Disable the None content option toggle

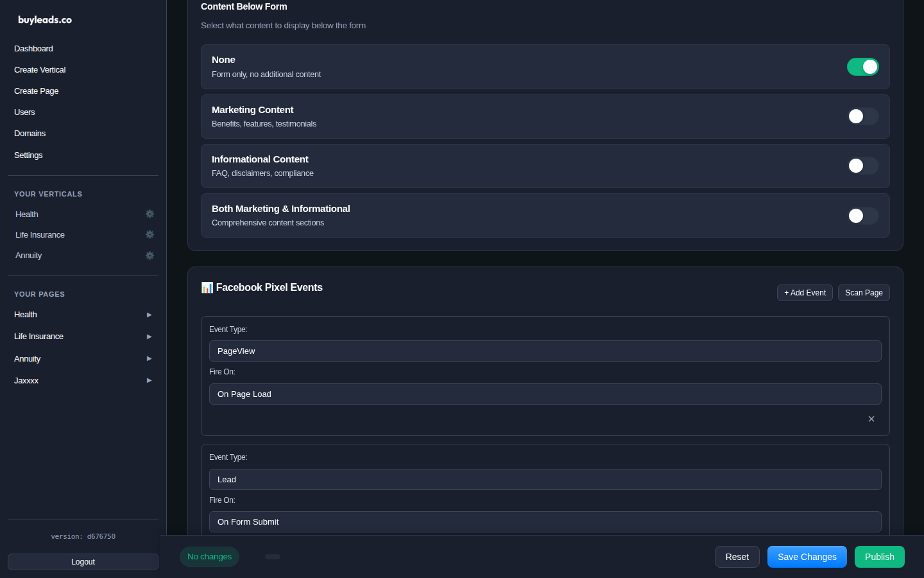click(863, 67)
